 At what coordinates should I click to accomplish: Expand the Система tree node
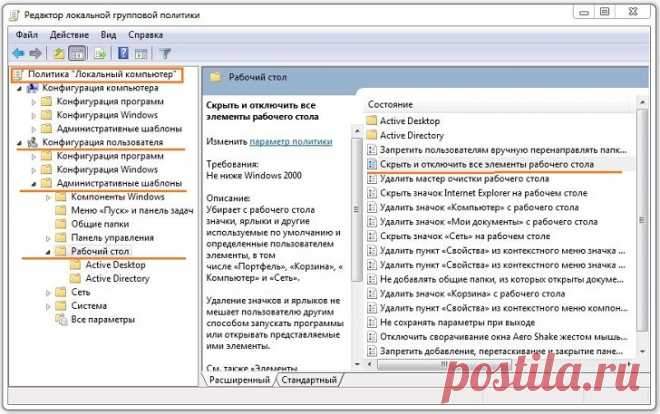click(48, 306)
